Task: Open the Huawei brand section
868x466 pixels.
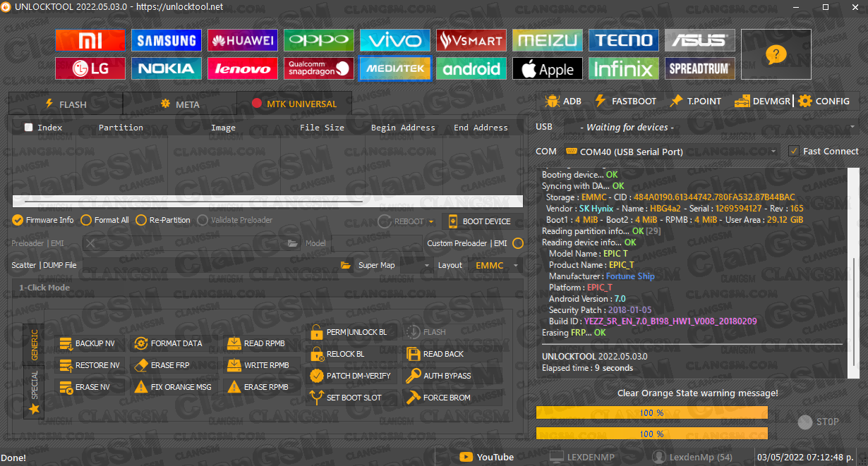Action: point(243,40)
